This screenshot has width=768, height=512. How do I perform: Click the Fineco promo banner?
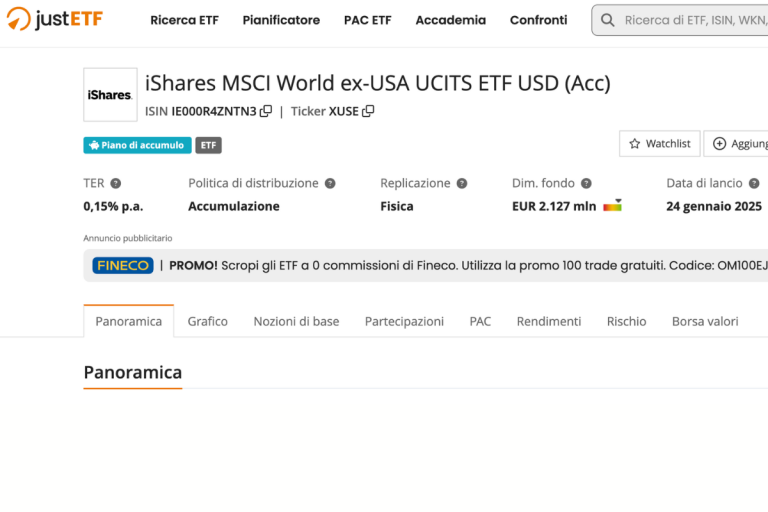tap(426, 266)
